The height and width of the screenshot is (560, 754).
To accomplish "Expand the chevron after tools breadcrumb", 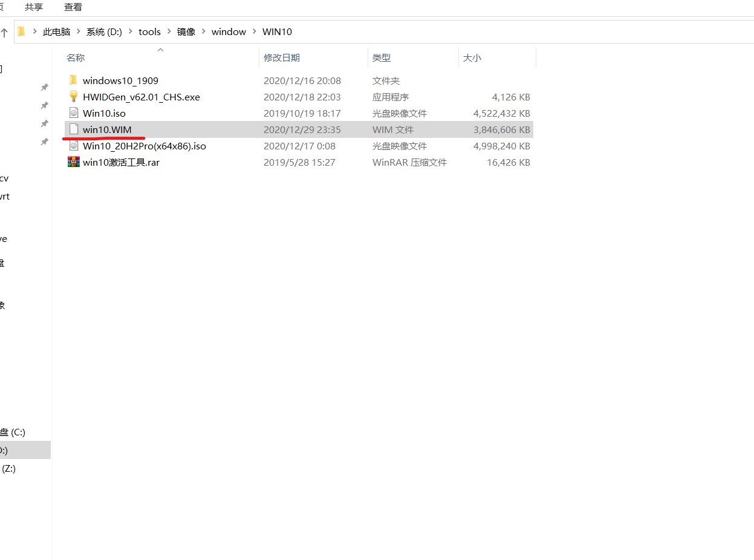I will [169, 32].
